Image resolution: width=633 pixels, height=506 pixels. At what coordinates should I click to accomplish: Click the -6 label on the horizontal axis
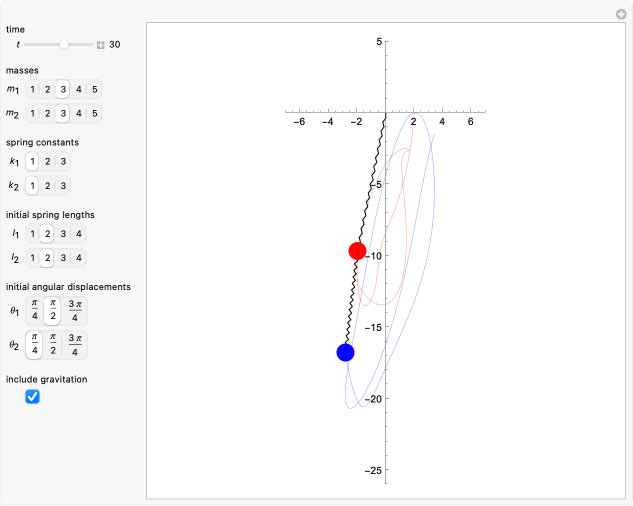(299, 122)
